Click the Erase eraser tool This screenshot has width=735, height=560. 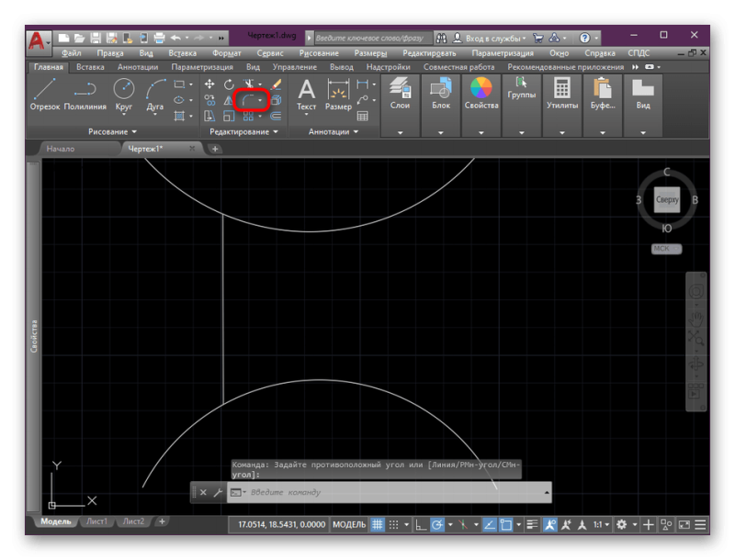click(277, 84)
